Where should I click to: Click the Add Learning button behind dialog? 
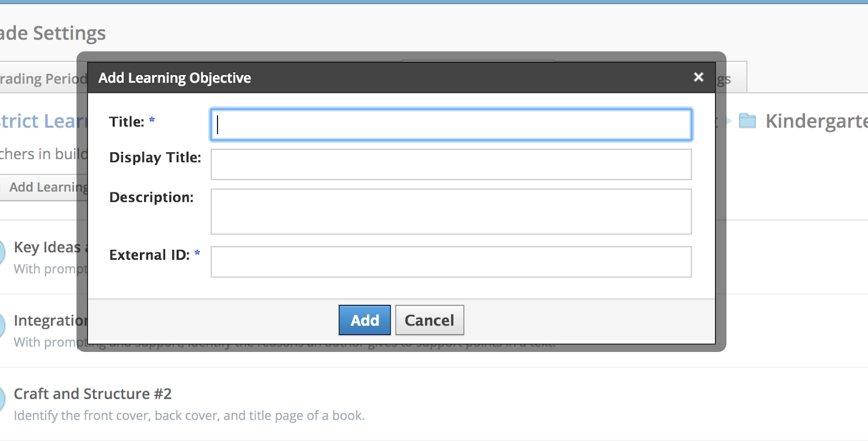(47, 187)
